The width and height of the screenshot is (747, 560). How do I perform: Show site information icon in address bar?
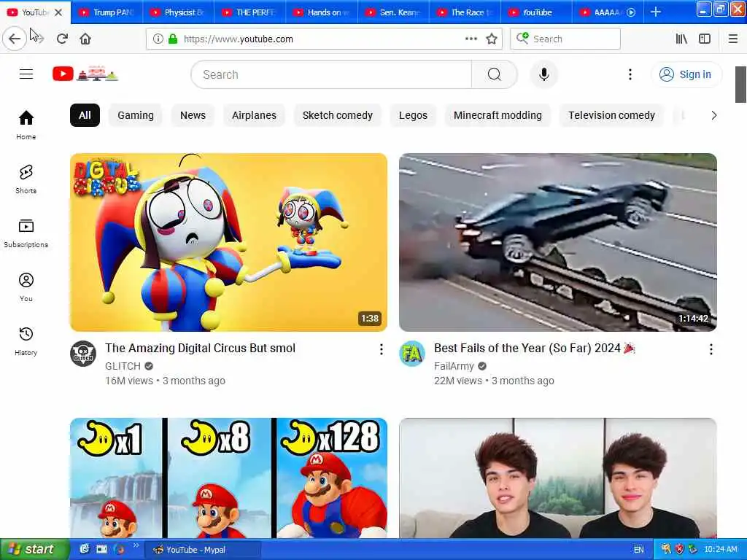[158, 39]
